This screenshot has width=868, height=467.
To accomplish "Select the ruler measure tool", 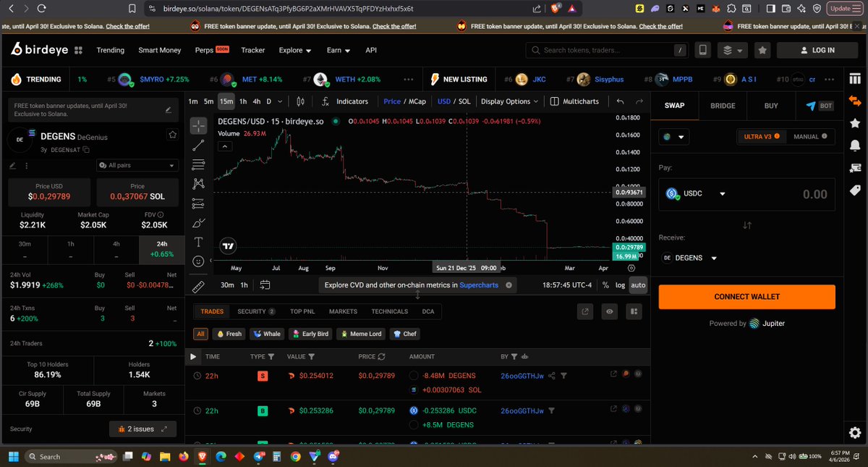I will (x=198, y=287).
